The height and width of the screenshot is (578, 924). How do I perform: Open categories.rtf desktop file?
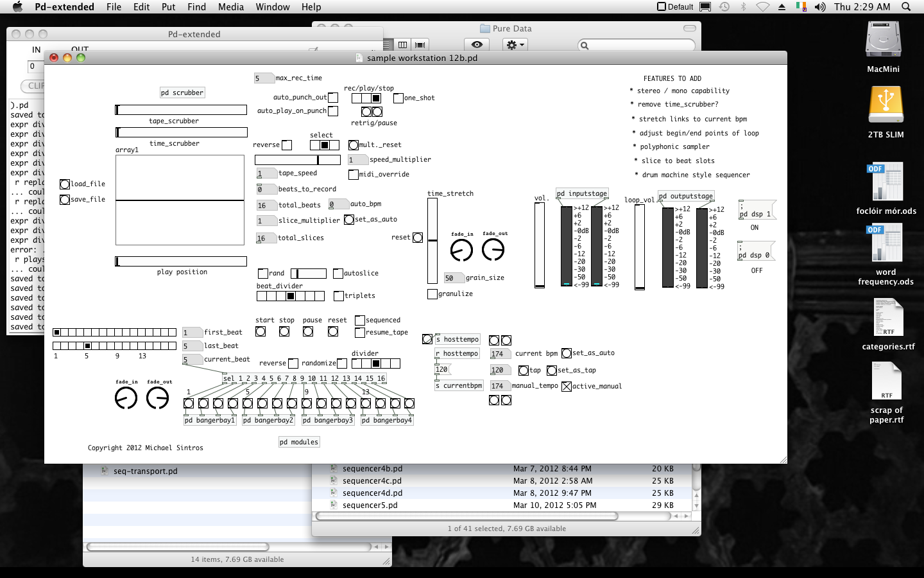coord(888,318)
